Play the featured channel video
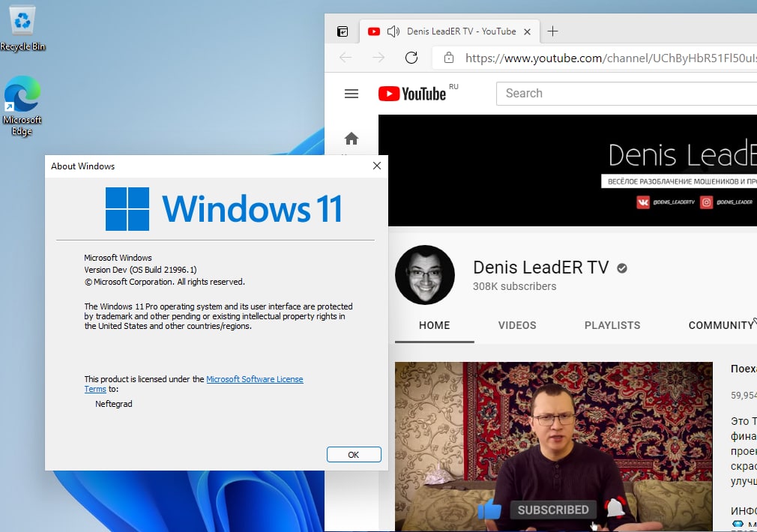757x532 pixels. 554,446
